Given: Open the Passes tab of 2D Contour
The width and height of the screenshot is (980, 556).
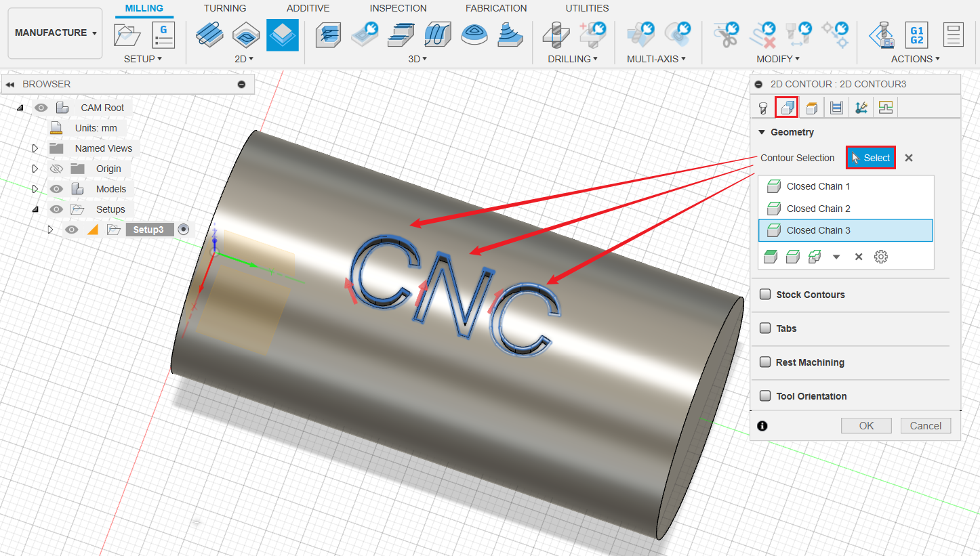Looking at the screenshot, I should click(x=836, y=106).
